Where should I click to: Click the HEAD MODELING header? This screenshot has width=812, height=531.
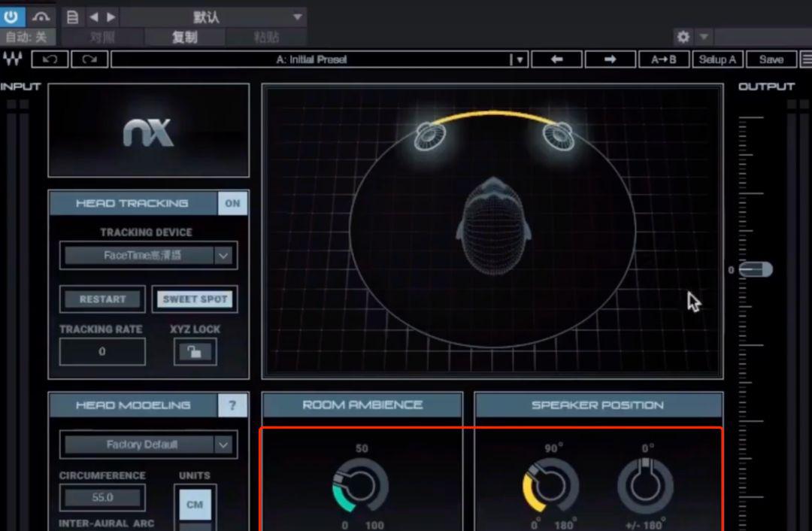(x=132, y=405)
